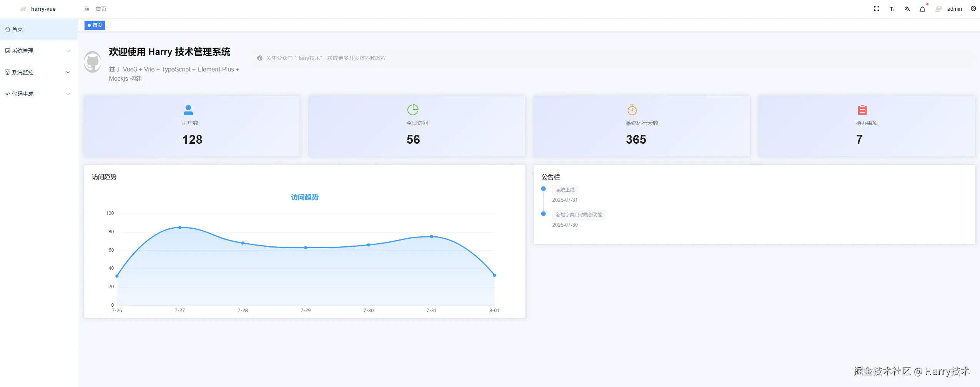Click the GitHub avatar in welcome banner
980x387 pixels.
(x=93, y=61)
